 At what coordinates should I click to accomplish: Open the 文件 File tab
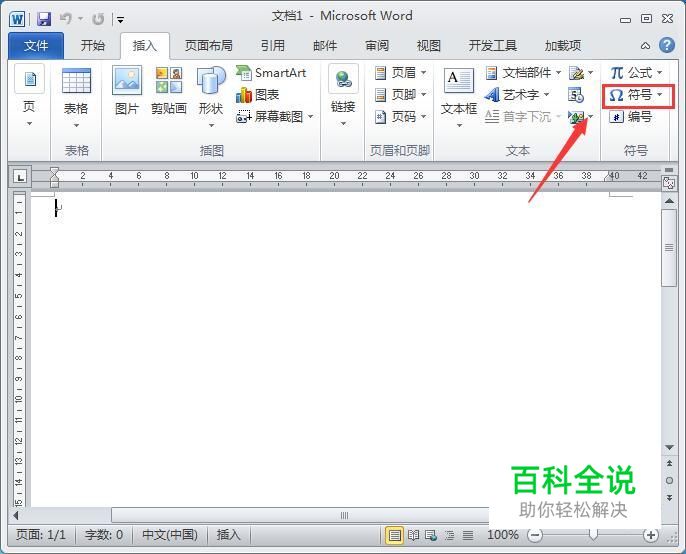[x=36, y=46]
